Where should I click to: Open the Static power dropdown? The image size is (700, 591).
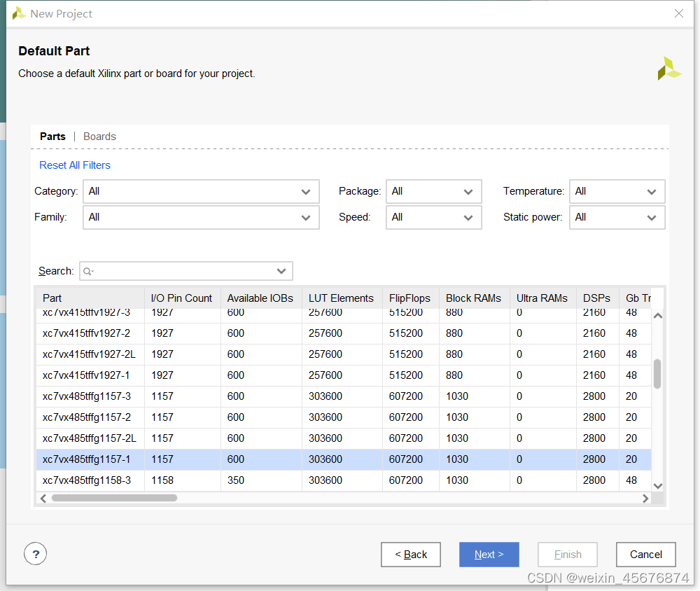(x=617, y=218)
